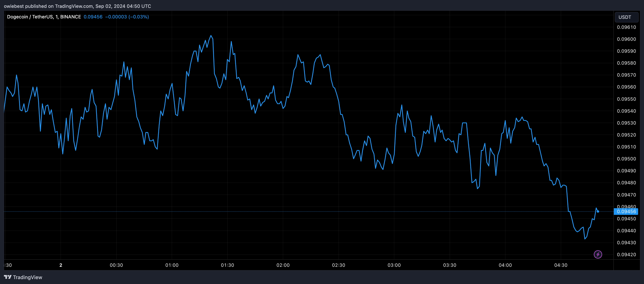The width and height of the screenshot is (644, 284).
Task: Click the 0.09580 price axis label
Action: pos(626,63)
